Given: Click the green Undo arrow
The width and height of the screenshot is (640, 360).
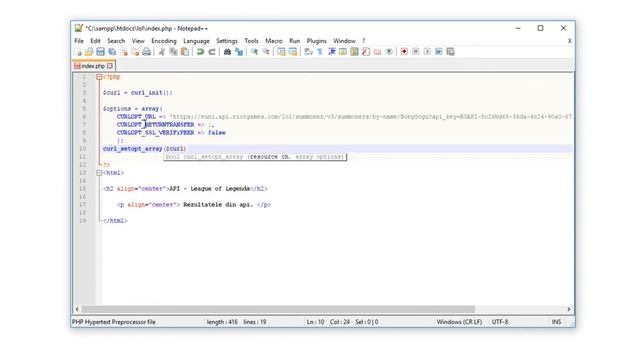Looking at the screenshot, I should click(200, 52).
